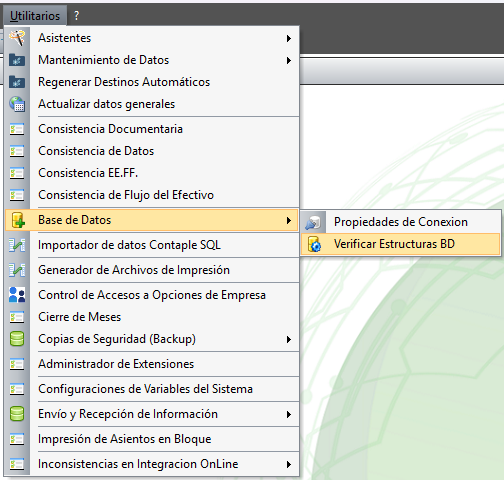Expand the Mantenimiento de Datos submenu arrow
The image size is (504, 480).
[289, 60]
